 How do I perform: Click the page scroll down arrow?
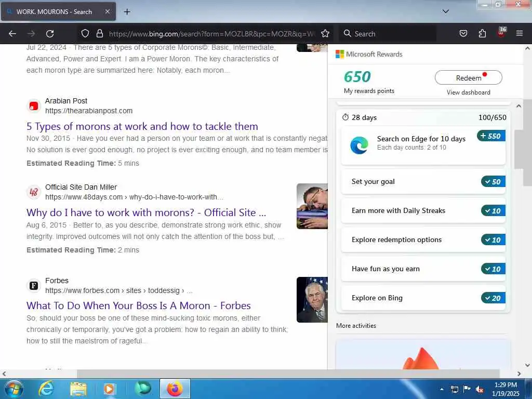[527, 365]
